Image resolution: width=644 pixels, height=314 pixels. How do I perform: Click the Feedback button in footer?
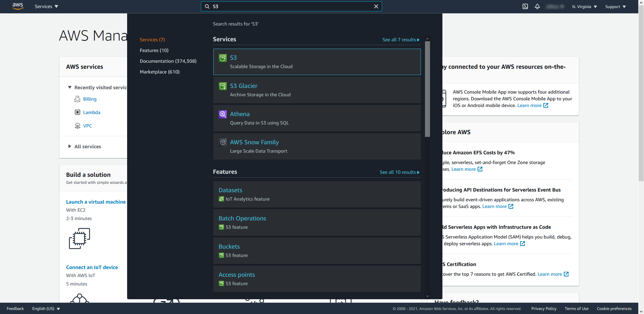[x=15, y=309]
